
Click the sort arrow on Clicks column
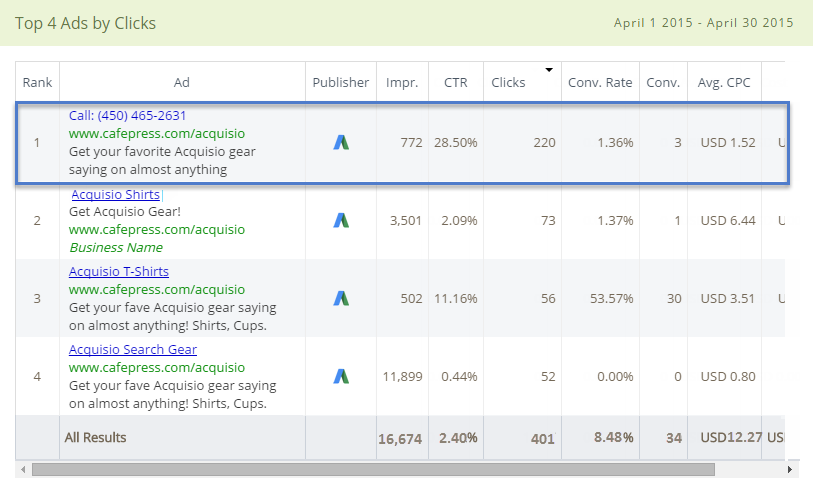tap(549, 70)
